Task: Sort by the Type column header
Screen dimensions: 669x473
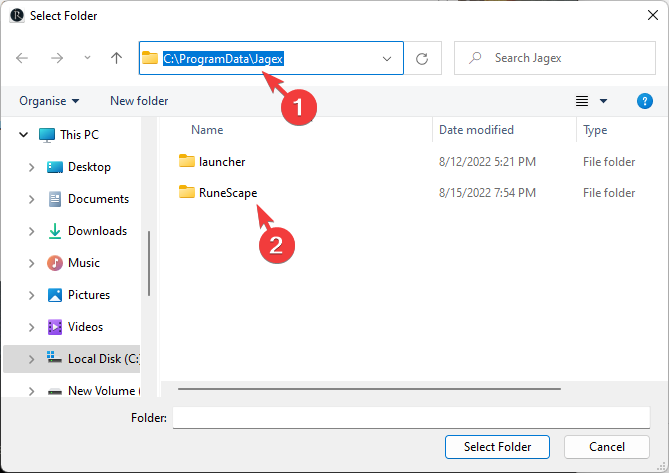Action: click(595, 130)
